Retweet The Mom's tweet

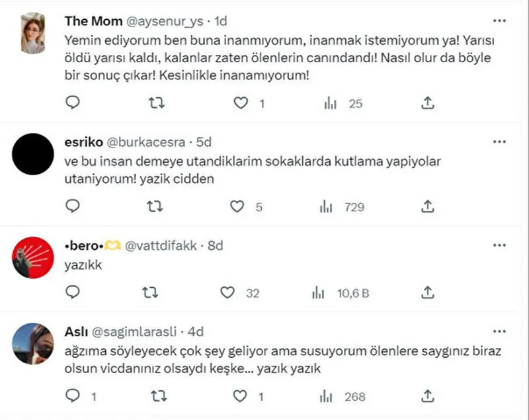pyautogui.click(x=156, y=103)
